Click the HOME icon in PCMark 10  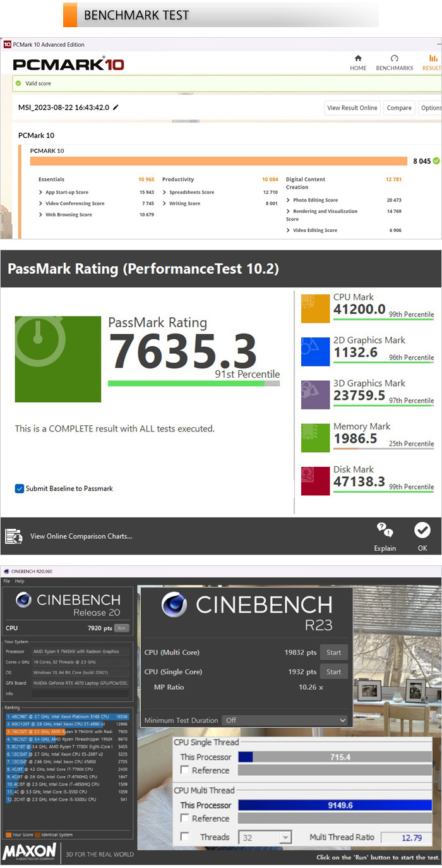click(x=358, y=59)
